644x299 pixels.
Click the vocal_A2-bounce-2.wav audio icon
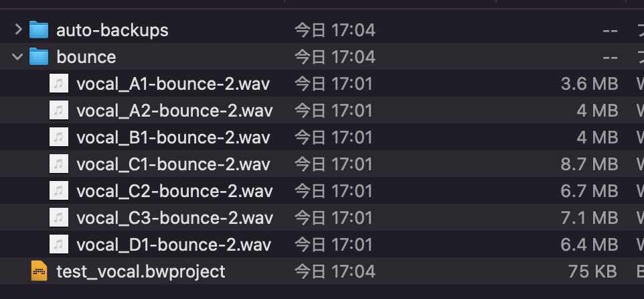coord(59,110)
